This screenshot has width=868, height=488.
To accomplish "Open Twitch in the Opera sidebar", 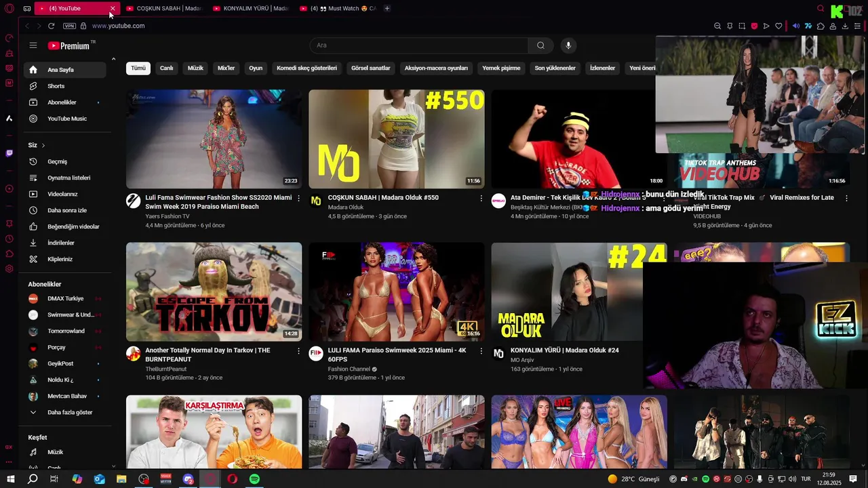I will [x=9, y=153].
